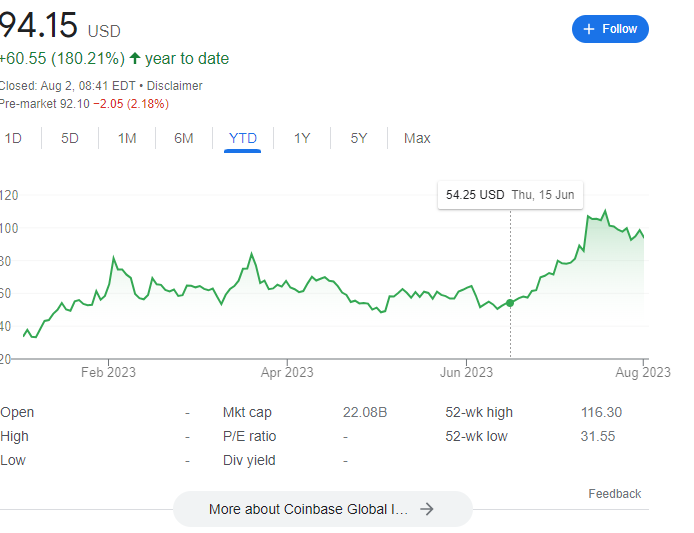694x533 pixels.
Task: Click the green up arrow next to year to date
Action: [x=135, y=58]
